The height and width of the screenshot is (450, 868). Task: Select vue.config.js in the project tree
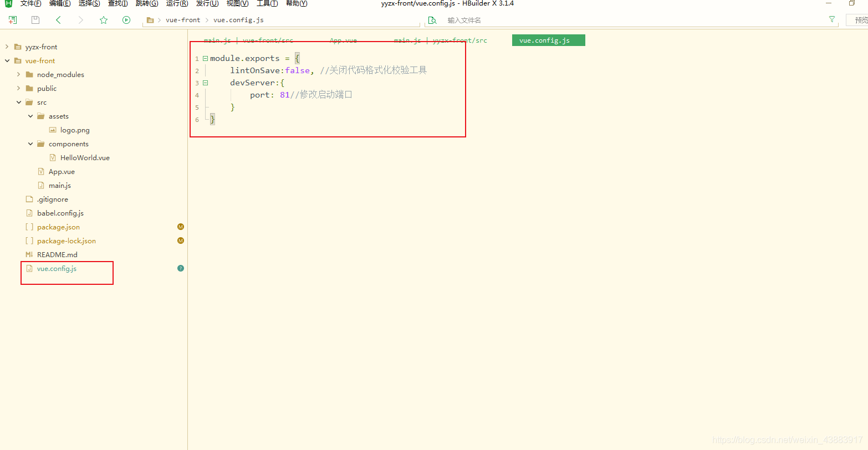57,269
